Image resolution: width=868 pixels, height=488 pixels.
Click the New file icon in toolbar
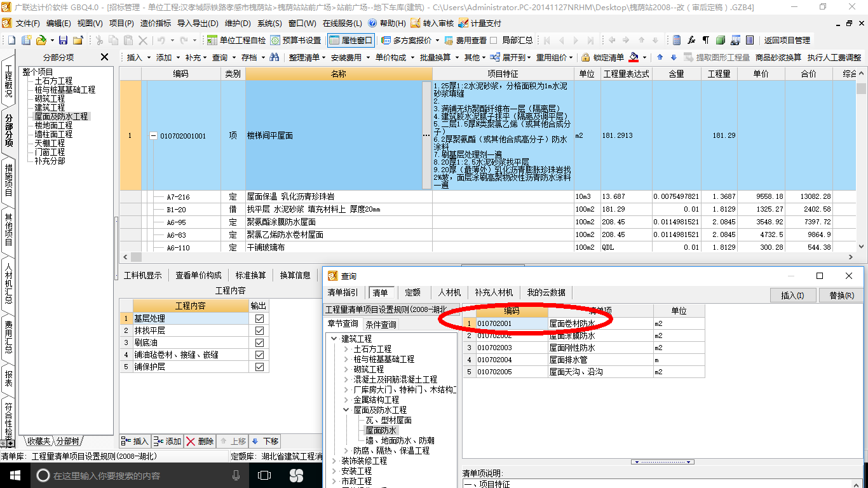[11, 40]
